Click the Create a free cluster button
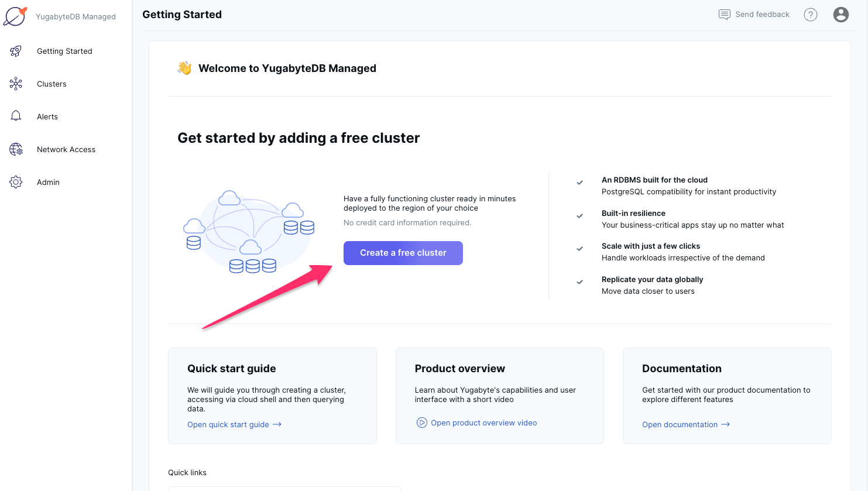 pos(403,253)
